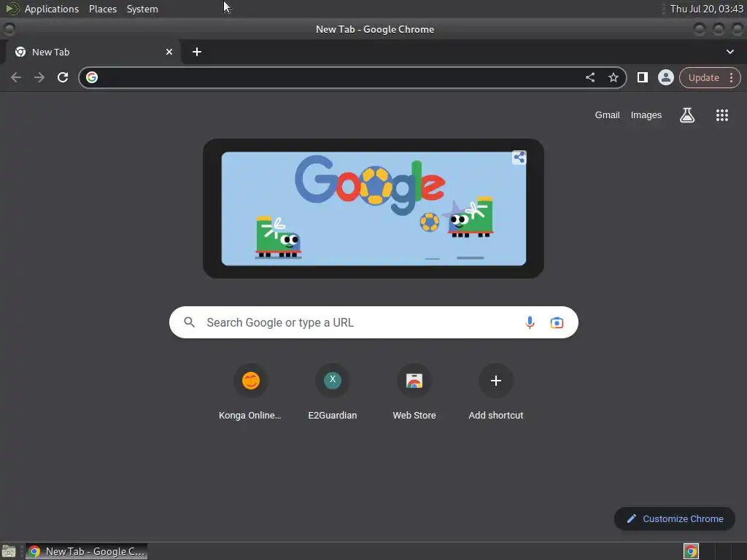This screenshot has height=560, width=747.
Task: Click the Chrome tray icon at bottom right
Action: tap(691, 551)
